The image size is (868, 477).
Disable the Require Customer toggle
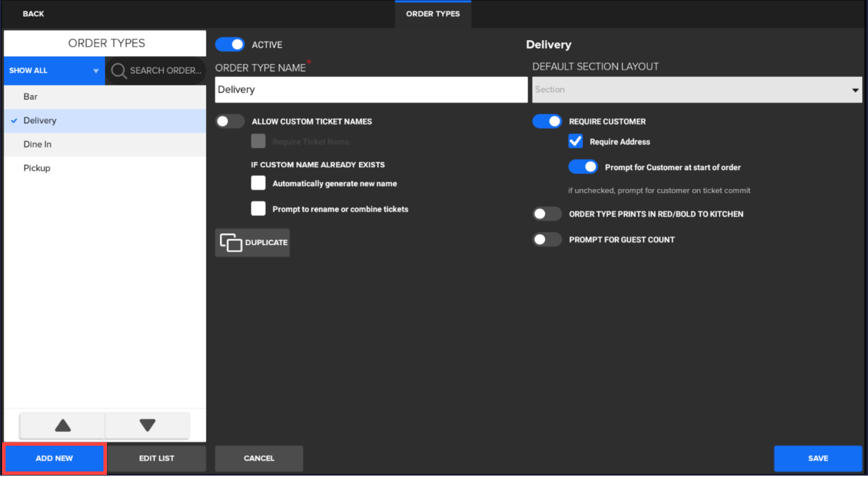pos(547,122)
